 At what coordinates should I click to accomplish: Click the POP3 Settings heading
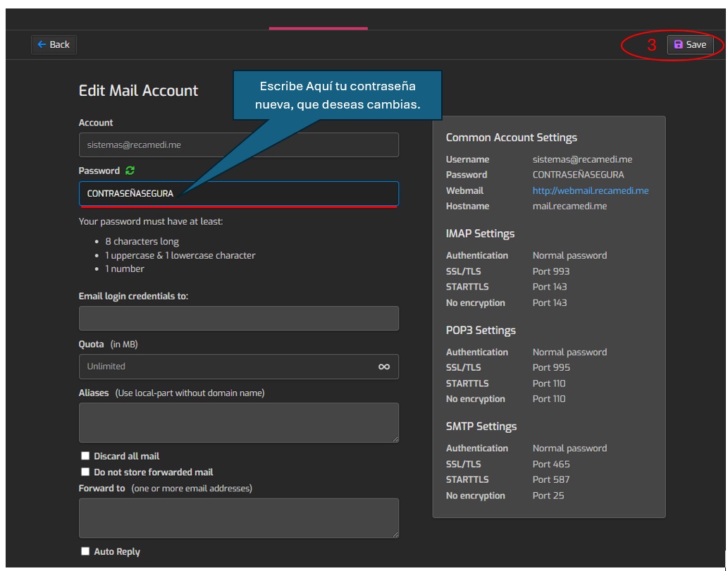[481, 330]
